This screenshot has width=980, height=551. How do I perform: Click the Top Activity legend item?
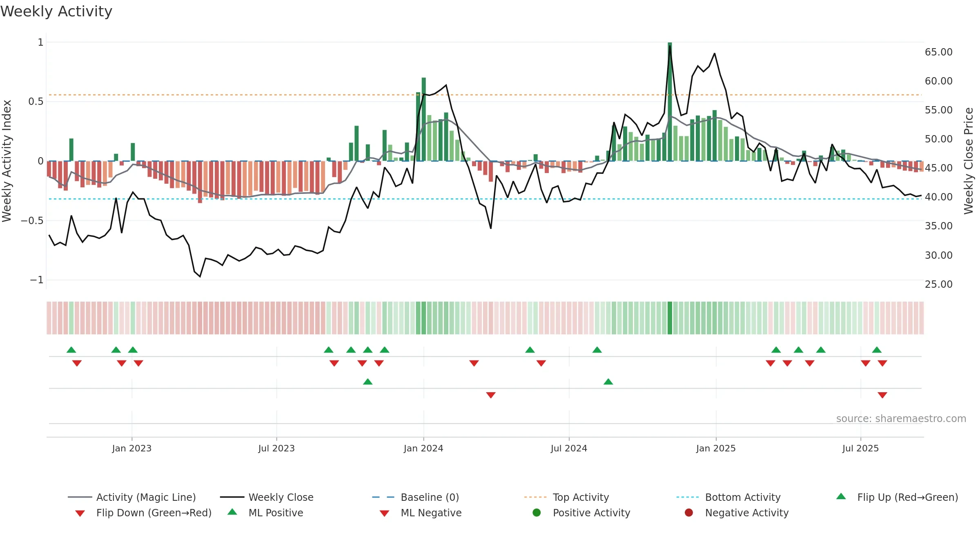(x=566, y=497)
